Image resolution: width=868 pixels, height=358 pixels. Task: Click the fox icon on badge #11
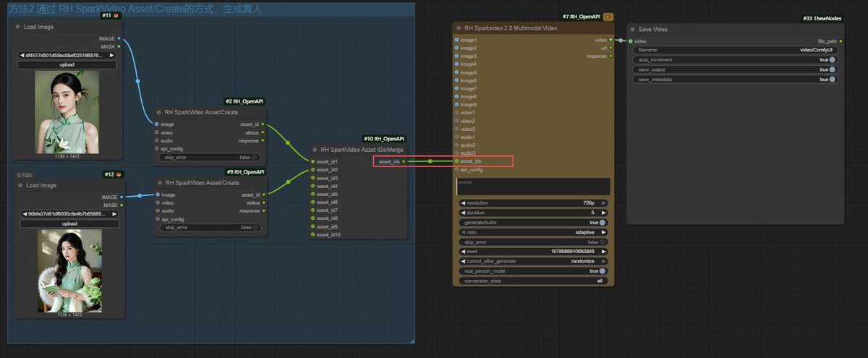pos(116,15)
